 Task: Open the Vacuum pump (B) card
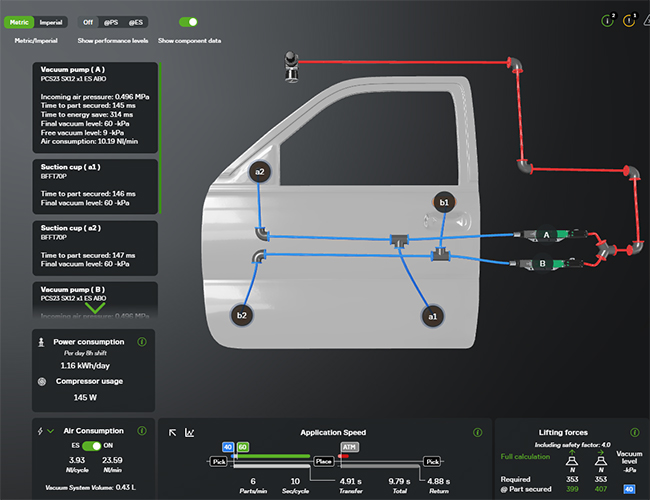point(95,300)
